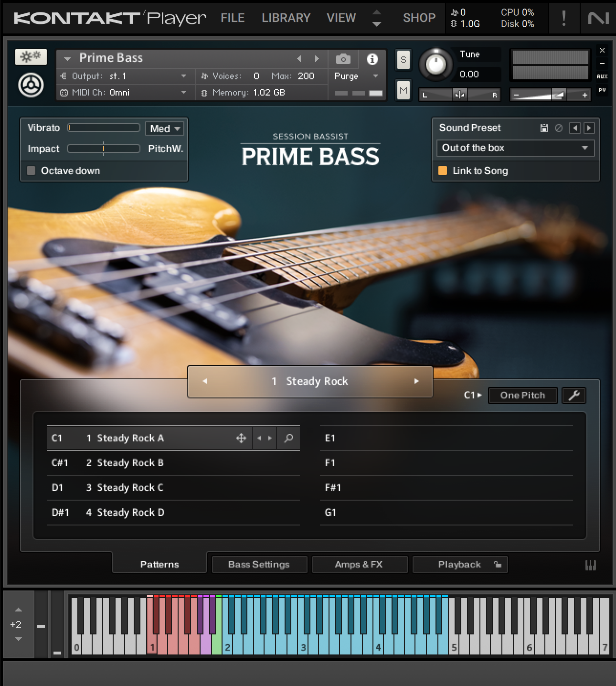
Task: Open the SHOP link
Action: pos(419,18)
